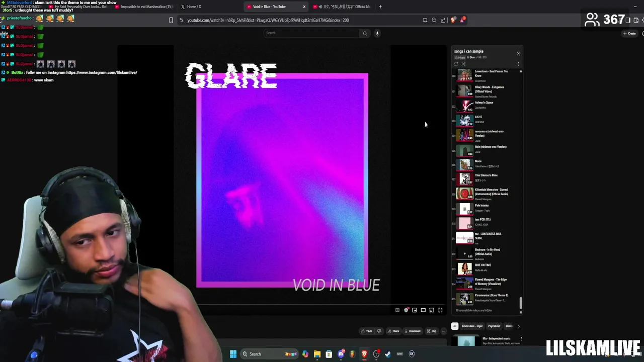Select Pale Interior in the playlist
This screenshot has width=644, height=362.
click(x=486, y=208)
